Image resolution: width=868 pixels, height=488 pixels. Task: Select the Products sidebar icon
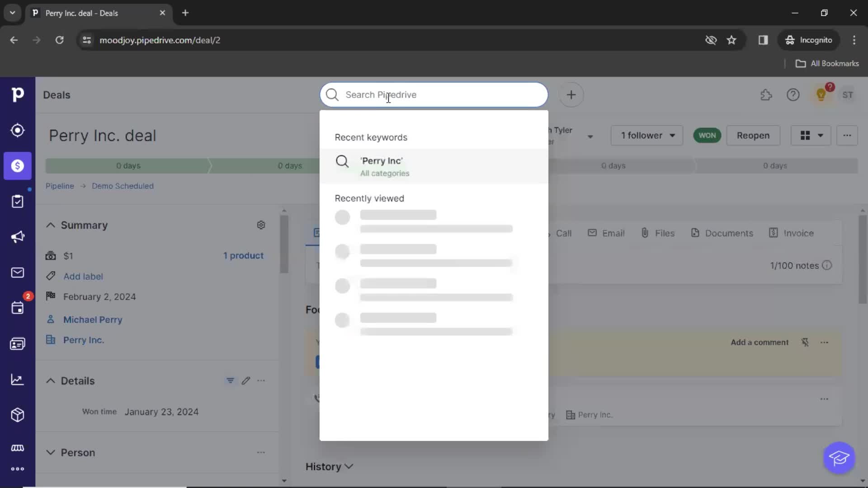[x=17, y=415]
